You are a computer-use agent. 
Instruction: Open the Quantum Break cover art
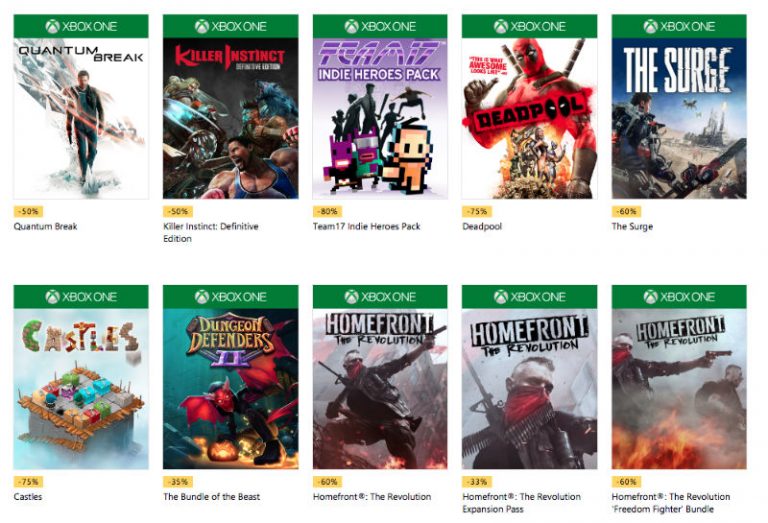point(80,118)
